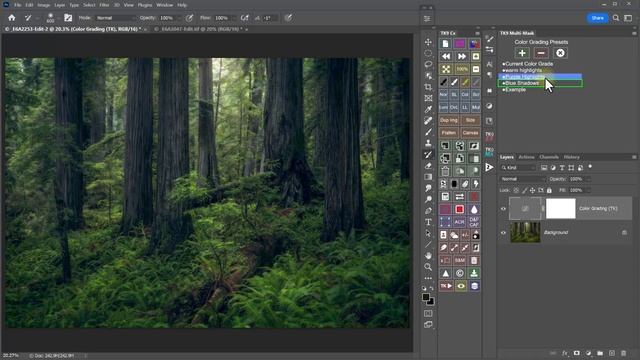Toggle pixel layer filter in Layers
This screenshot has height=360, width=640.
544,168
